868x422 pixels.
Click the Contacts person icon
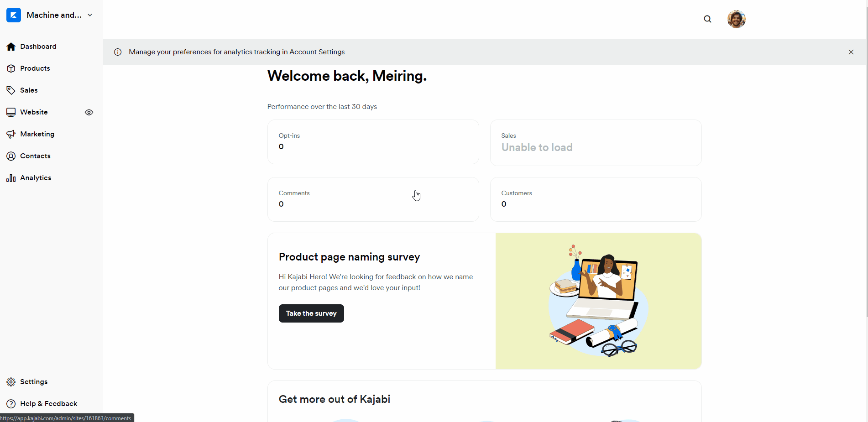(10, 156)
